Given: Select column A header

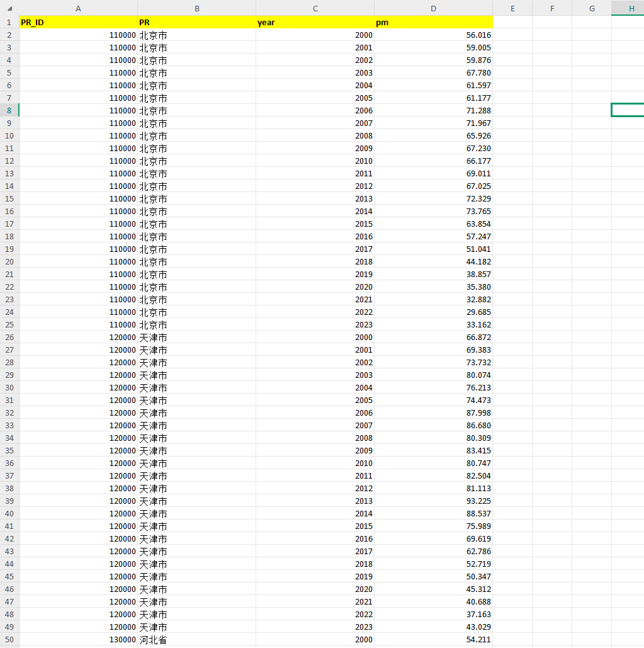Looking at the screenshot, I should (78, 8).
